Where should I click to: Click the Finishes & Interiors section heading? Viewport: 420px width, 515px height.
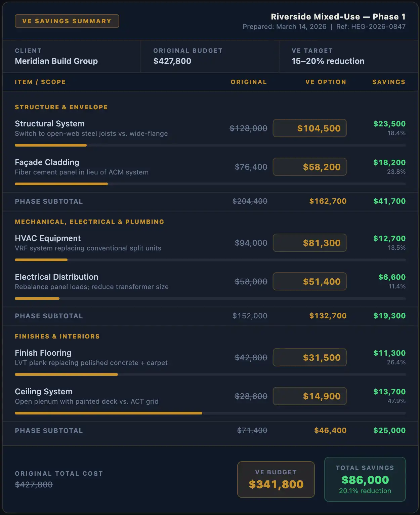[x=57, y=336]
